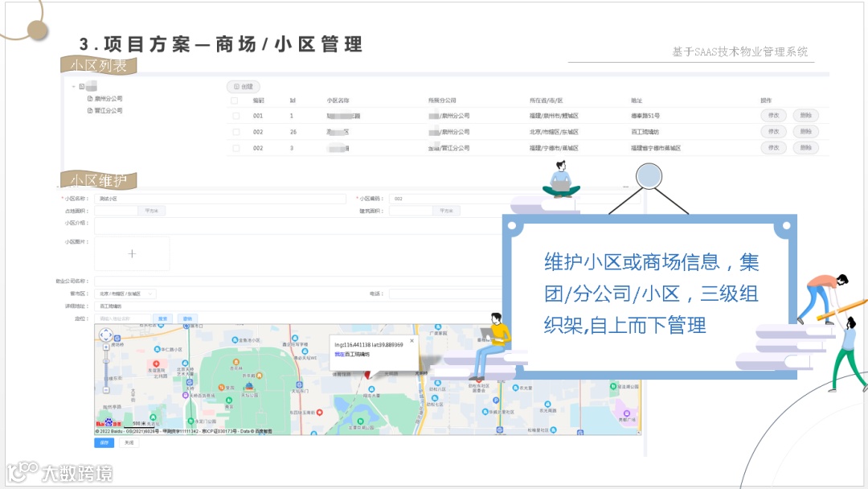Click 修改 (edit) for the 百工琉璃坊 row
The height and width of the screenshot is (489, 868).
(x=773, y=131)
